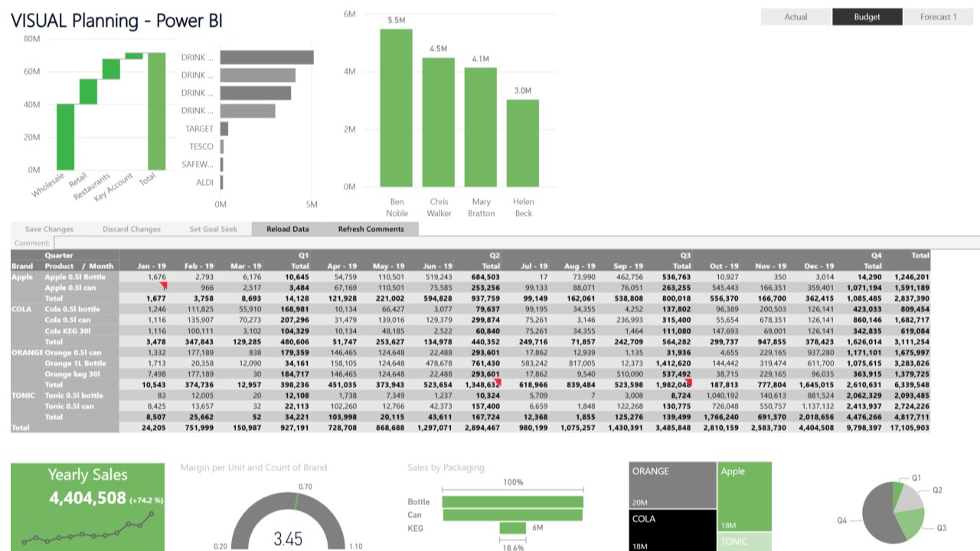Focus the Comment input field

tap(517, 243)
